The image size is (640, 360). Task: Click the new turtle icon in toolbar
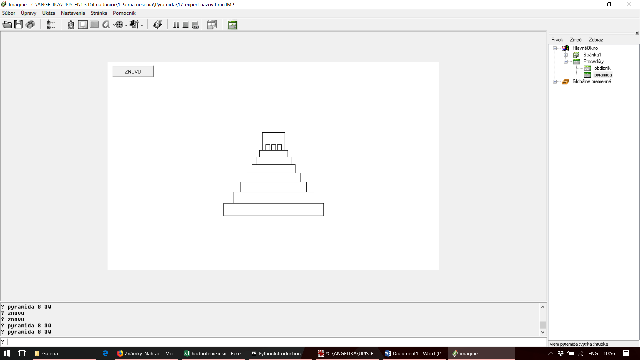71,25
